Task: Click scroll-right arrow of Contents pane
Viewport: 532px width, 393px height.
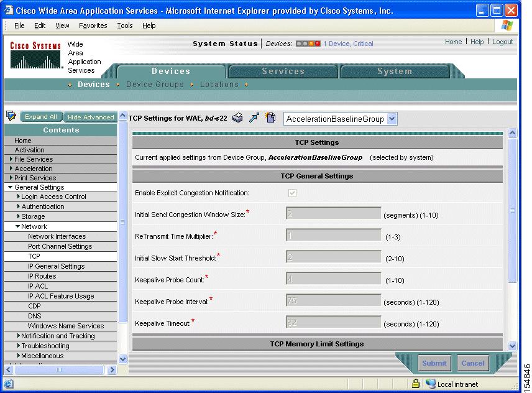Action: pyautogui.click(x=112, y=369)
